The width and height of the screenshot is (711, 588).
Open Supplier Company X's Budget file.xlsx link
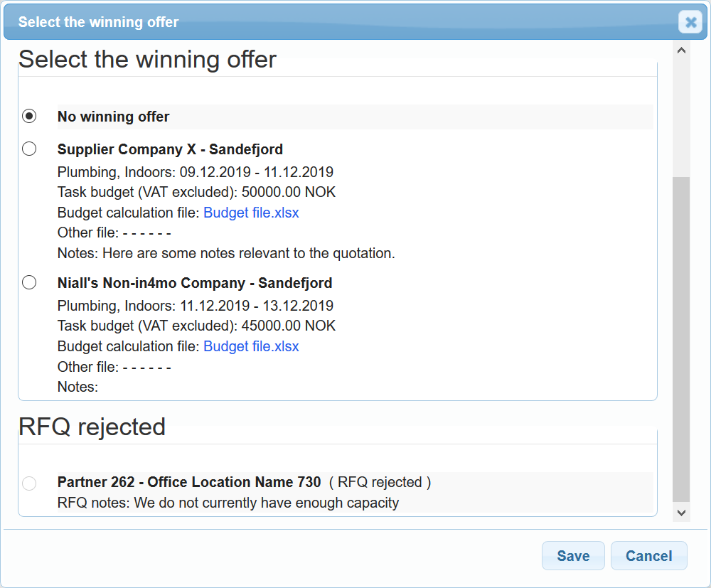point(251,213)
